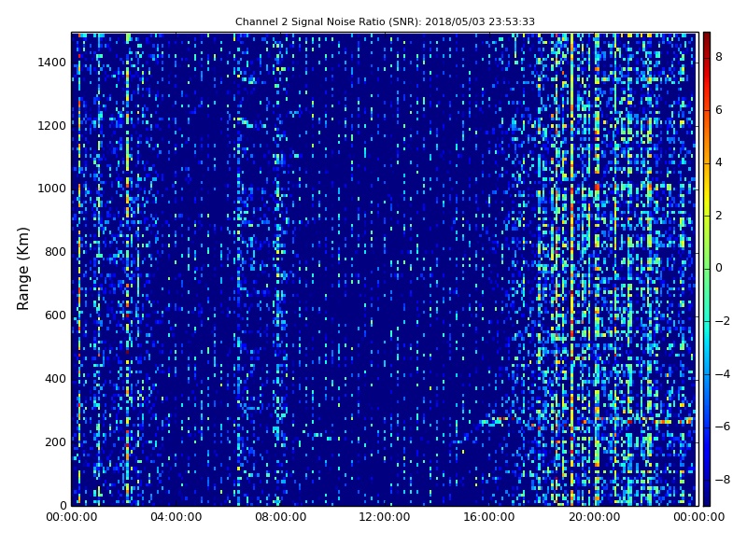Click the 600 range tick label
The image size is (747, 560).
tap(55, 315)
